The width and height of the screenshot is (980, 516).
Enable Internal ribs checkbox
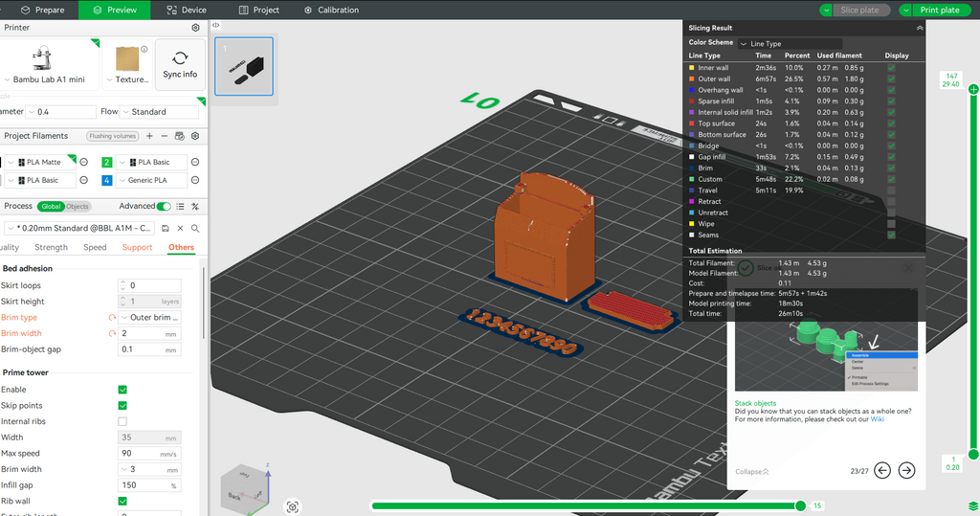click(122, 421)
